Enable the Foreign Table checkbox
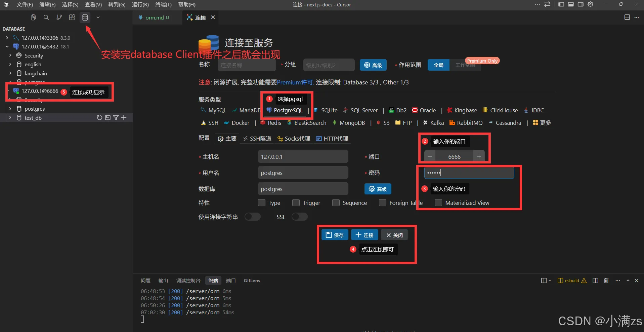This screenshot has width=644, height=332. tap(383, 203)
